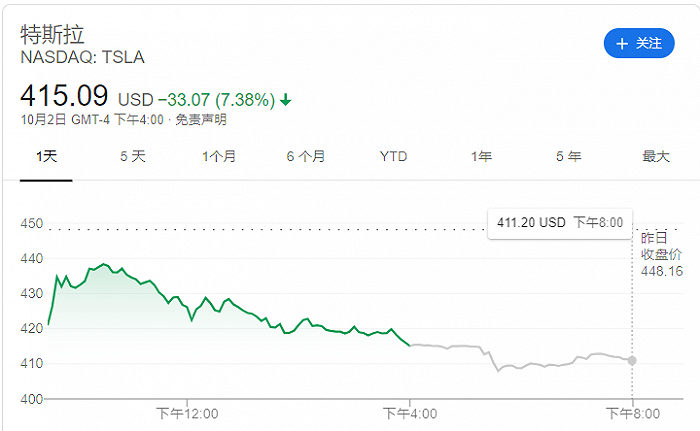
Task: Select the 1天 time range tab
Action: pos(46,156)
